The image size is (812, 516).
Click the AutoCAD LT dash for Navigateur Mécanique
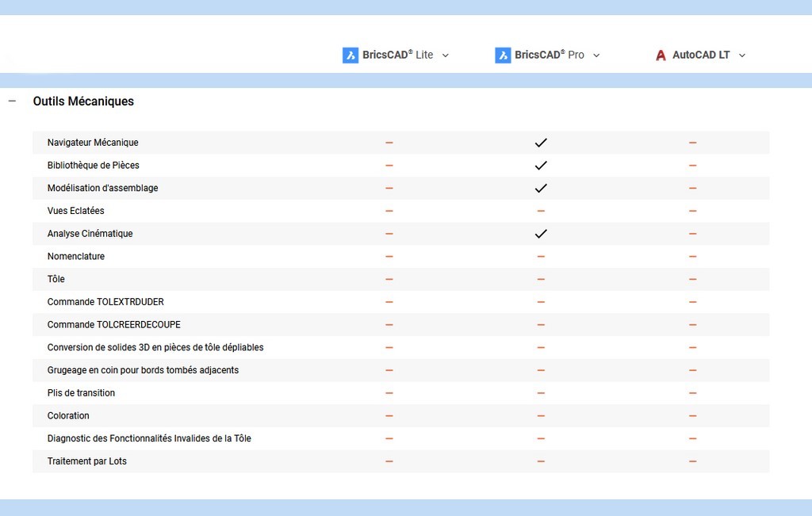[x=692, y=143]
